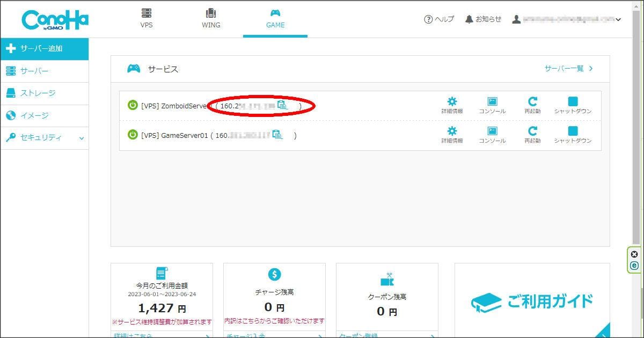Click the チャージ残高 dollar icon
Screen dimensions: 644x338
pos(274,275)
